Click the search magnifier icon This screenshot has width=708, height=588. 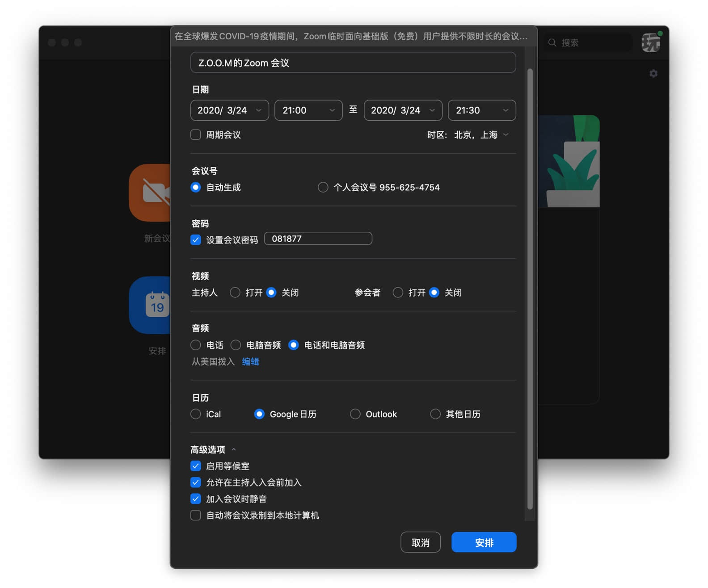pos(552,42)
